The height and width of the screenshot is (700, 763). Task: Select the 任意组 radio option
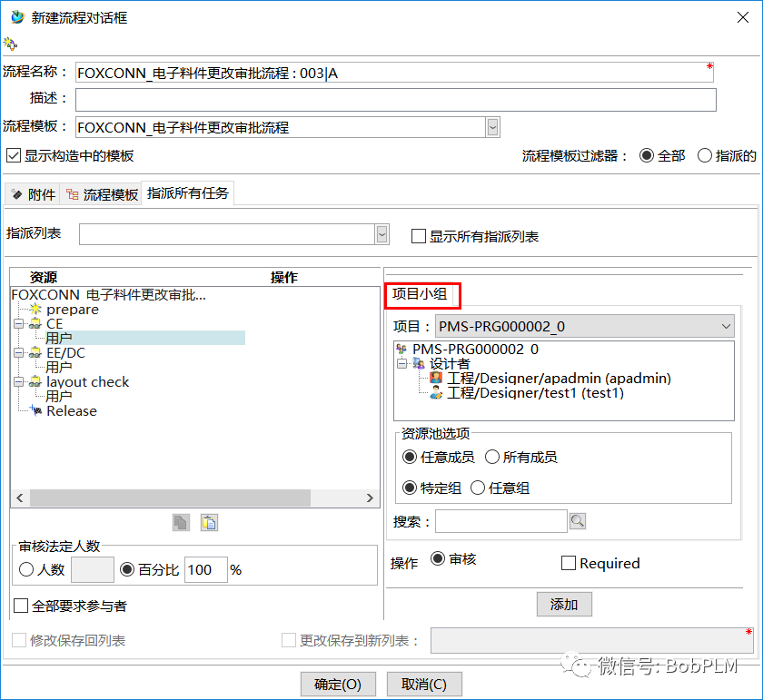478,488
